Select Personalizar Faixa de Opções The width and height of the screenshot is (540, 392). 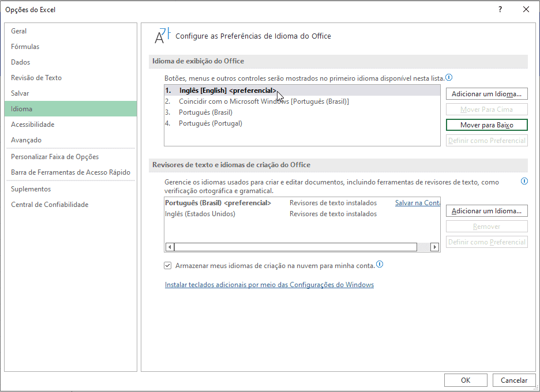coord(55,157)
